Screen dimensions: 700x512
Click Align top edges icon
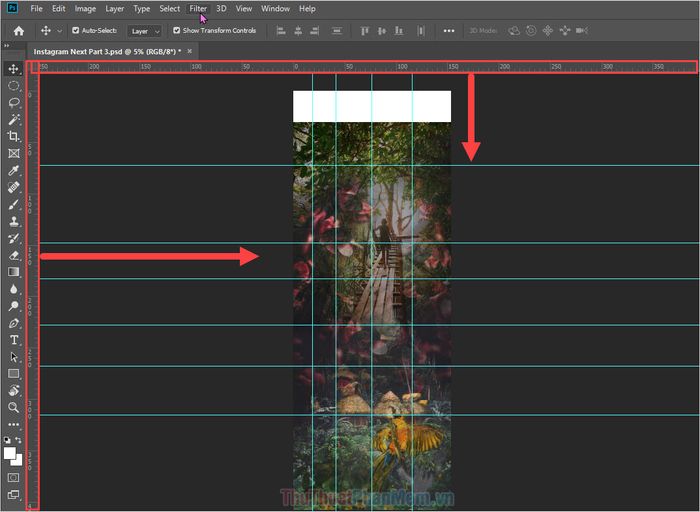coord(365,31)
